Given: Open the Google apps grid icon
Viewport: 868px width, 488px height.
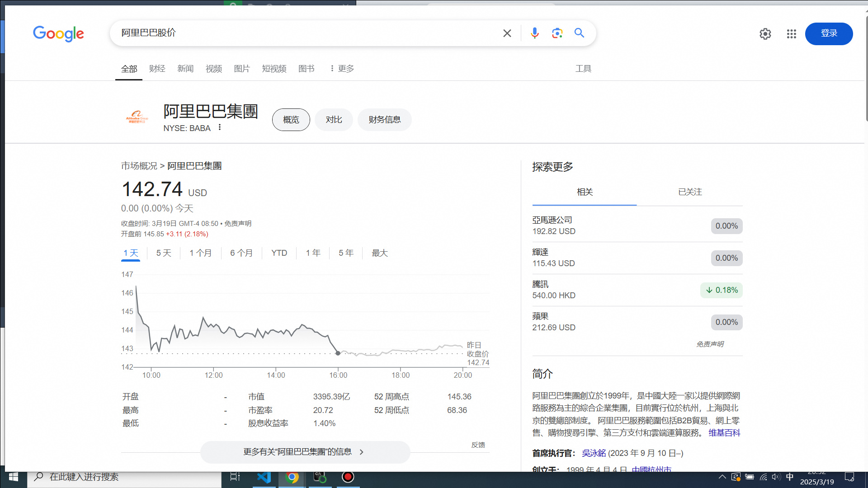Looking at the screenshot, I should tap(791, 34).
